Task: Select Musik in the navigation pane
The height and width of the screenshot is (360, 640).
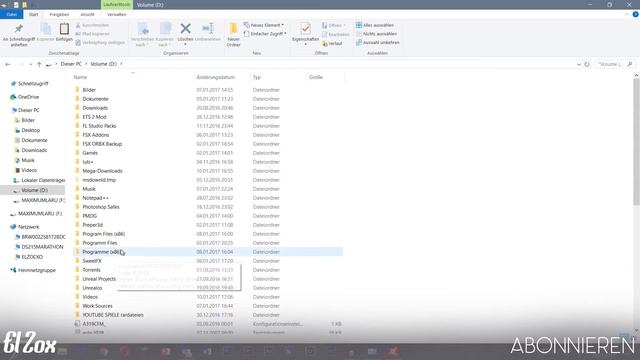Action: 28,160
